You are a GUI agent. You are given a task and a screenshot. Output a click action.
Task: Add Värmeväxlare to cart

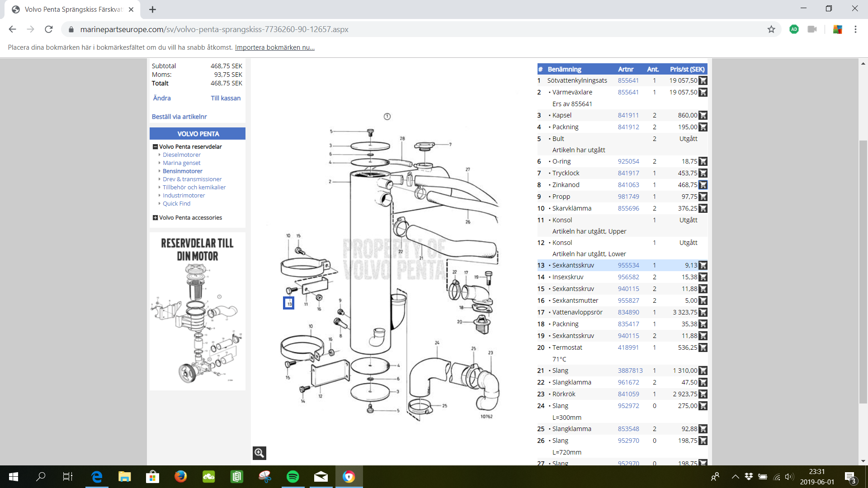click(703, 92)
